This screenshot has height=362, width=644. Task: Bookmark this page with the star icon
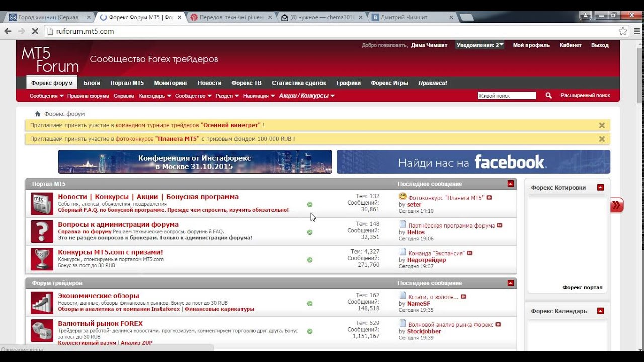[x=623, y=31]
